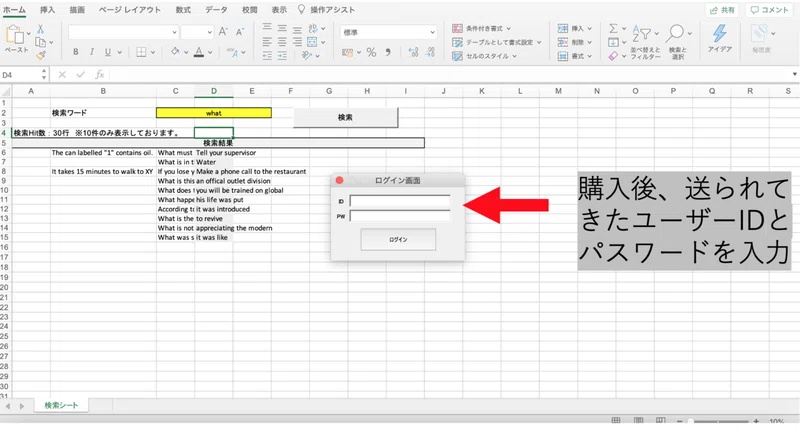Screen dimensions: 800x432
Task: Switch to Normal view in status bar
Action: click(x=616, y=421)
